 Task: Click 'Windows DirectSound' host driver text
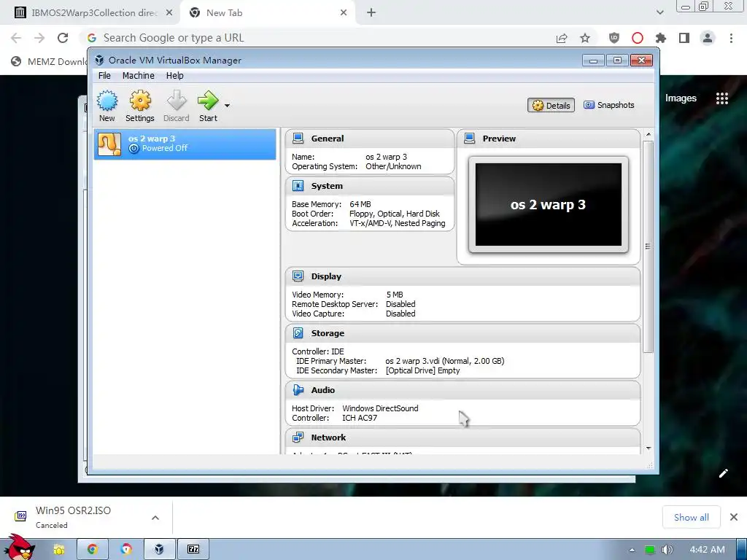380,408
